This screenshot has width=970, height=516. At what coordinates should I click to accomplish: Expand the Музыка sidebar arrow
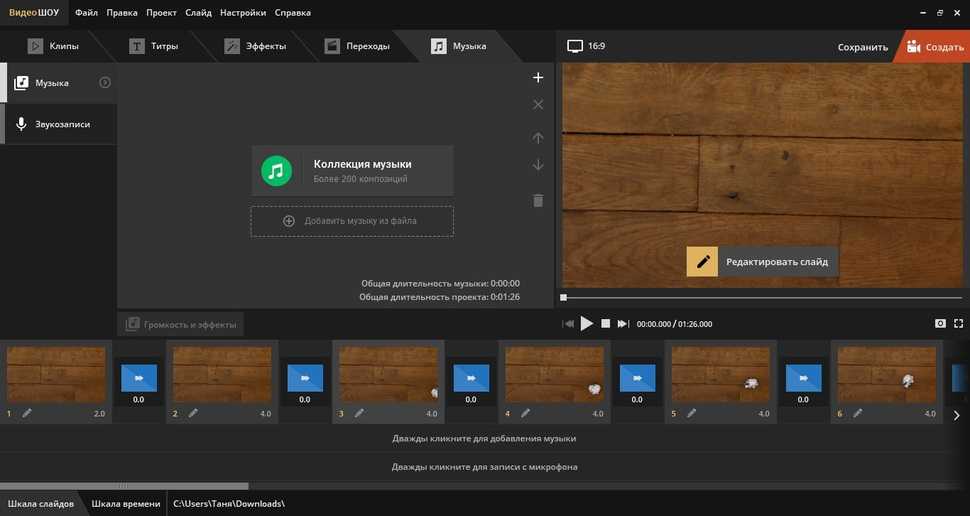105,83
